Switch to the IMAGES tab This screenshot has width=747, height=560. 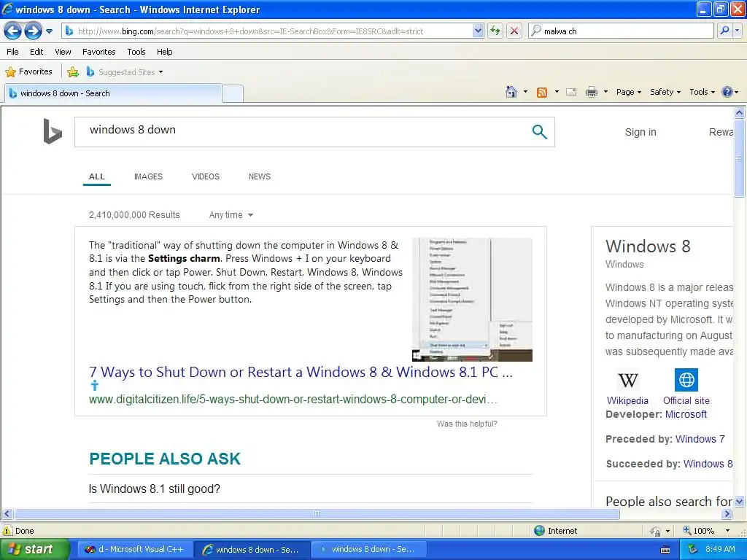[148, 176]
